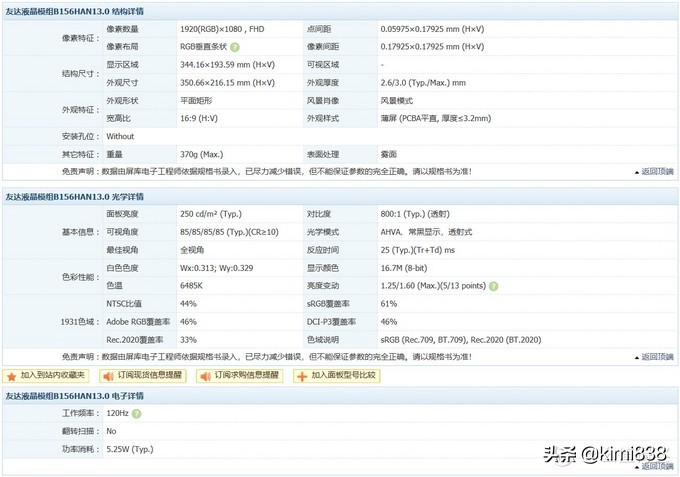Click label 面板亮度
This screenshot has width=680, height=477.
pyautogui.click(x=122, y=214)
